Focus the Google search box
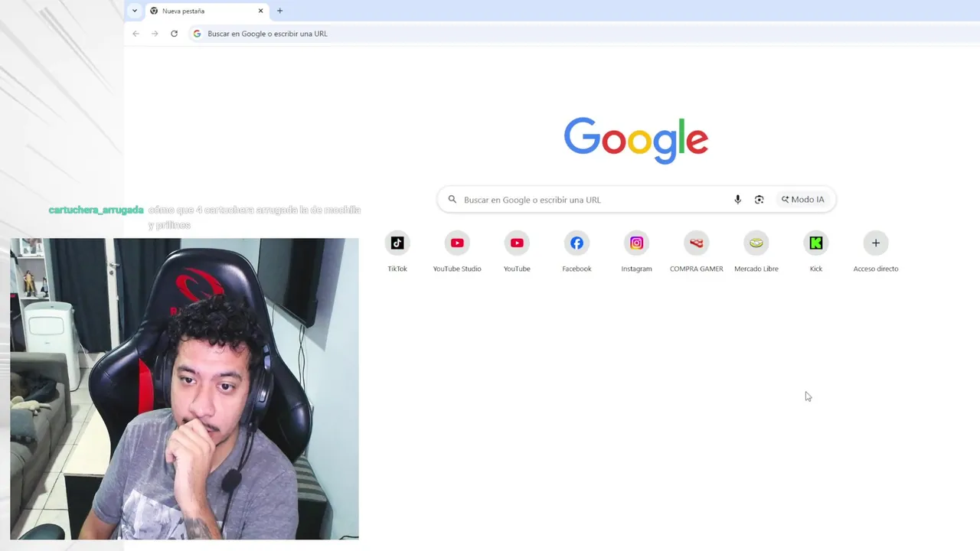This screenshot has height=551, width=980. pos(636,200)
